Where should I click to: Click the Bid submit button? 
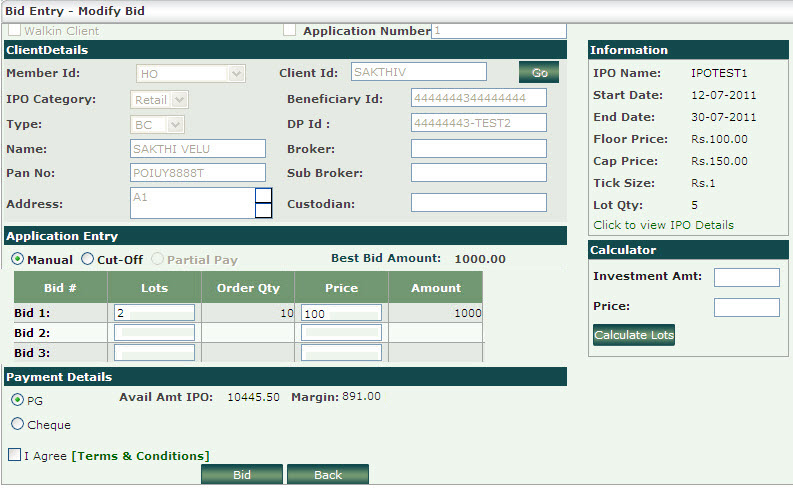(242, 475)
